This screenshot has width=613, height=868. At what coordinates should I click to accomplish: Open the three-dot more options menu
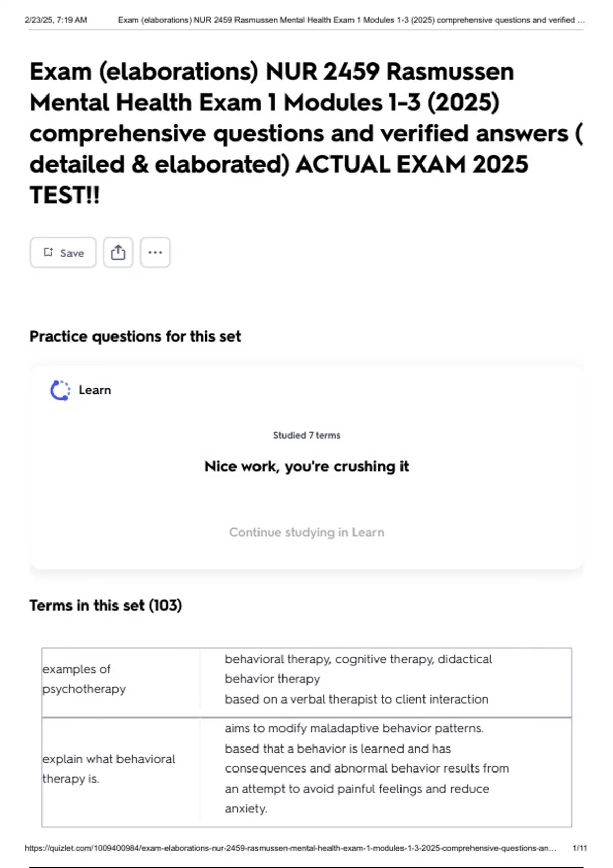pyautogui.click(x=155, y=253)
